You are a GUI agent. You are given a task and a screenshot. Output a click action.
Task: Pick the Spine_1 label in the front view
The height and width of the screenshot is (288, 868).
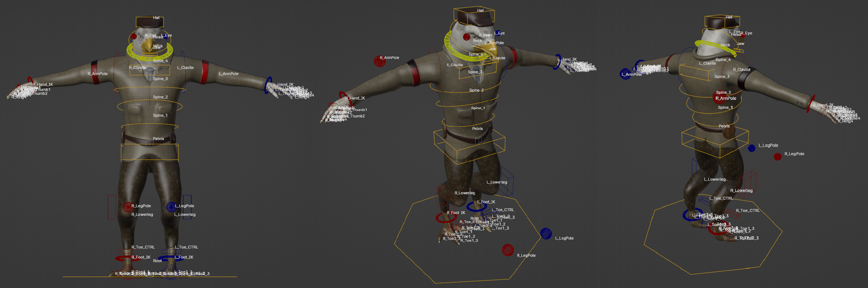160,115
